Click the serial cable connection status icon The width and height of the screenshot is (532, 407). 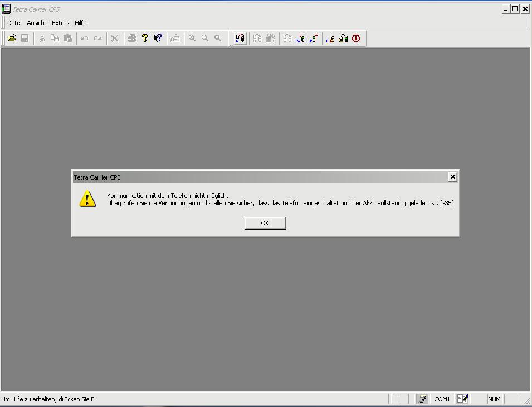coord(423,399)
